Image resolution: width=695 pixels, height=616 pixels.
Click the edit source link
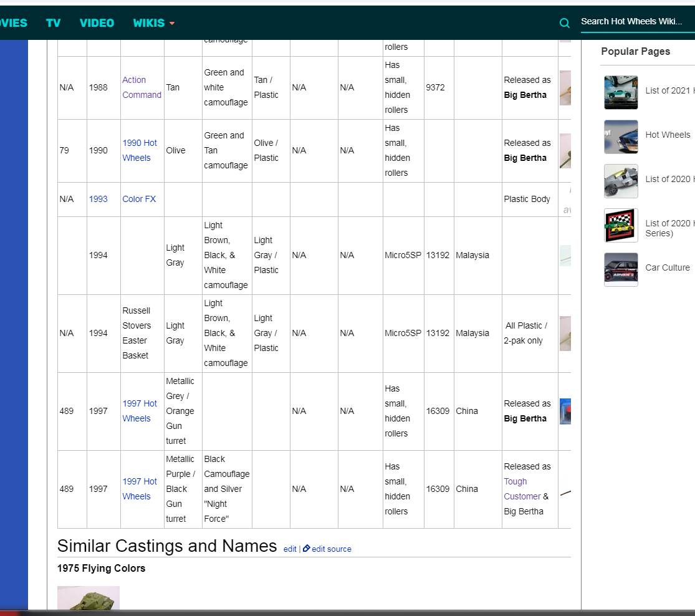[x=332, y=549]
